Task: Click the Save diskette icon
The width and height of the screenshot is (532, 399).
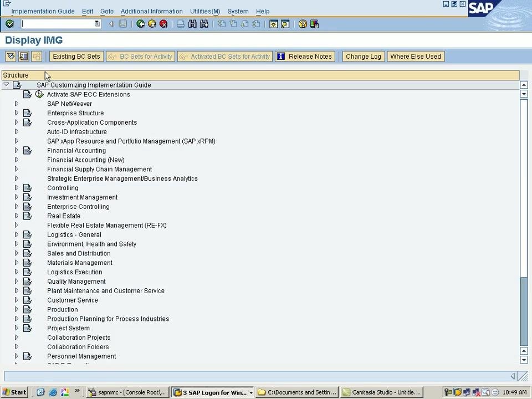Action: [x=123, y=24]
